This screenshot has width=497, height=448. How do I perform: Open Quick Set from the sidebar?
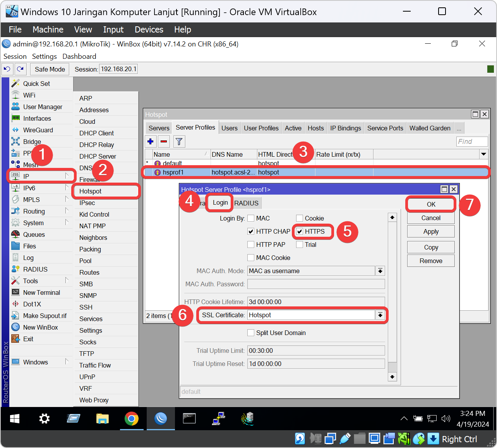36,84
